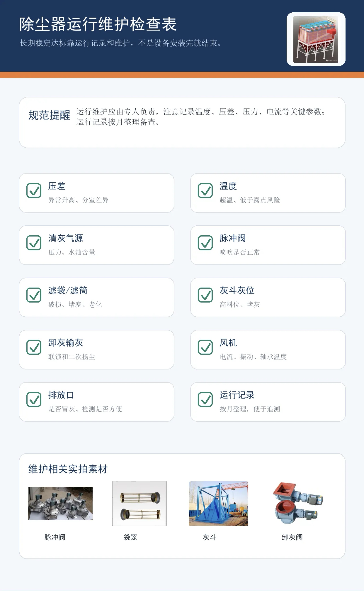Open the 袋笼 cage photo
Viewport: 364px width, 591px height.
click(140, 504)
